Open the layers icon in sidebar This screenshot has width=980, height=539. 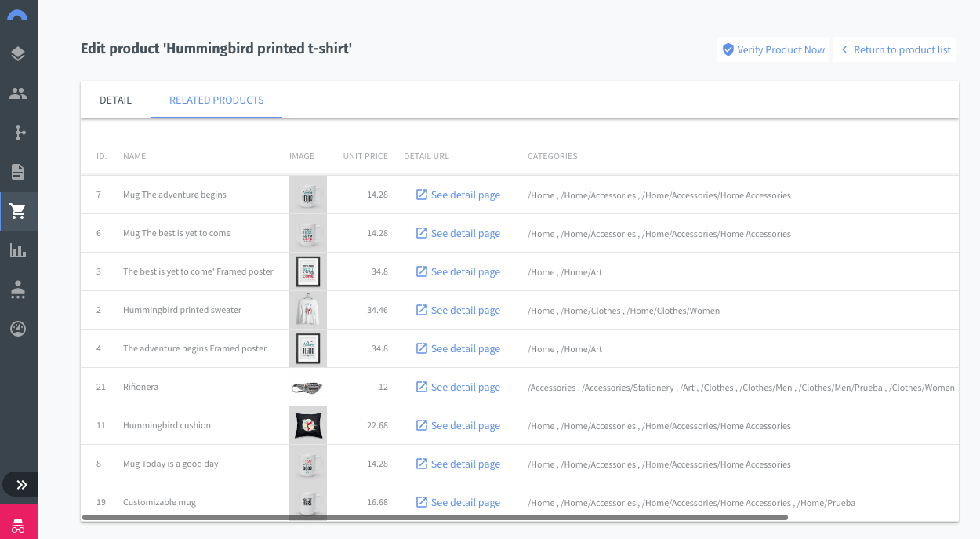tap(18, 54)
